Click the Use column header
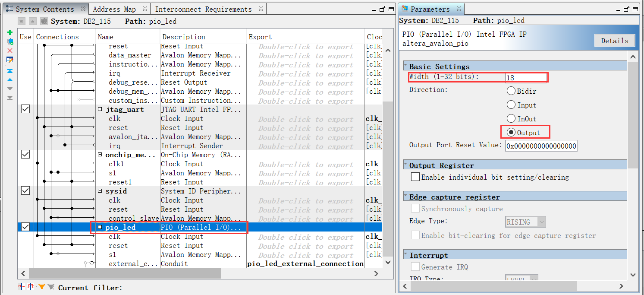644x295 pixels. (x=25, y=37)
